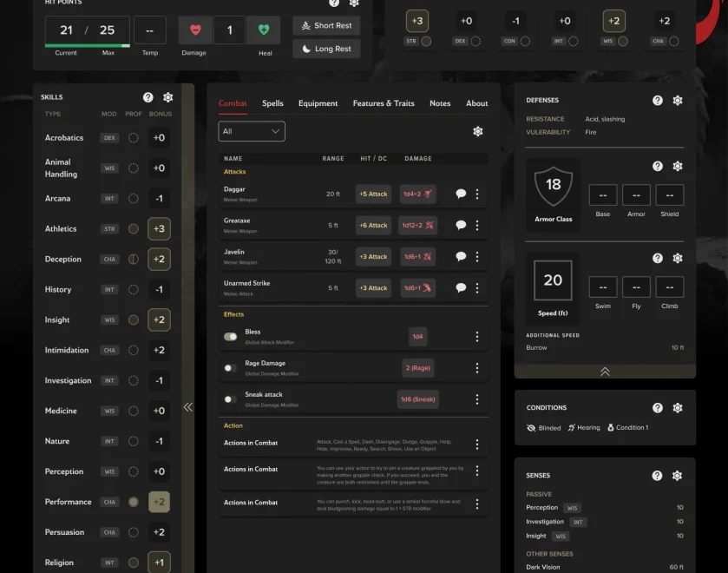Open the comment bubble on the Dagger attack

point(461,193)
